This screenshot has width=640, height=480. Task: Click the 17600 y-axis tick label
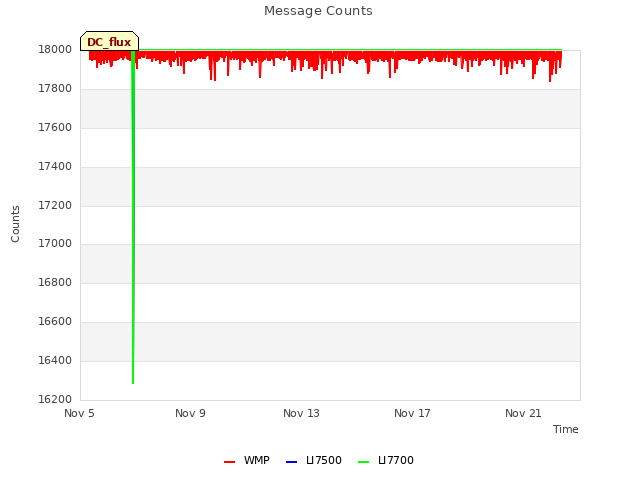tap(55, 128)
